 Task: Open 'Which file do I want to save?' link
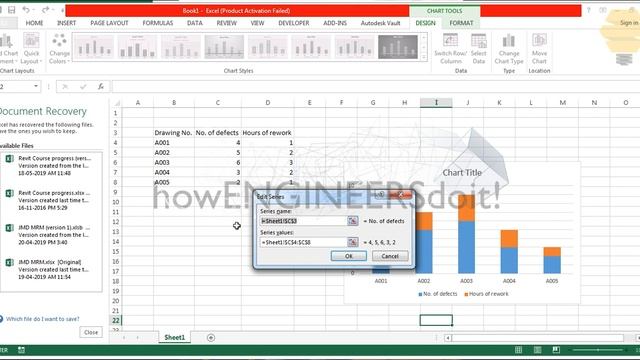pyautogui.click(x=42, y=319)
